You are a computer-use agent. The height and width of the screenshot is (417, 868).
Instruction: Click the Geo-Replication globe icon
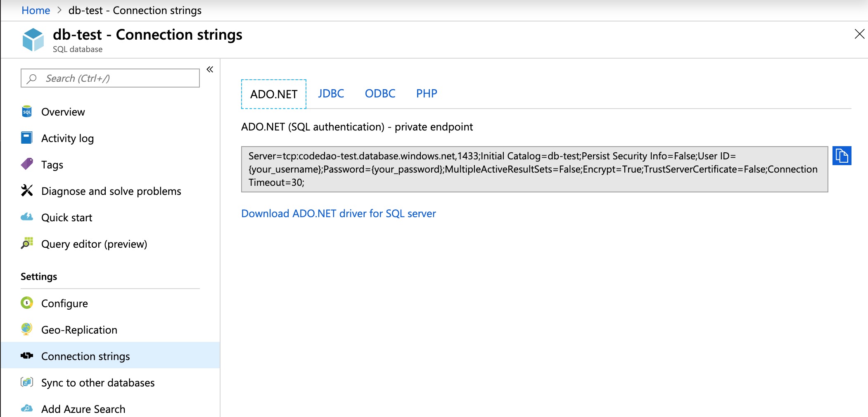coord(27,329)
